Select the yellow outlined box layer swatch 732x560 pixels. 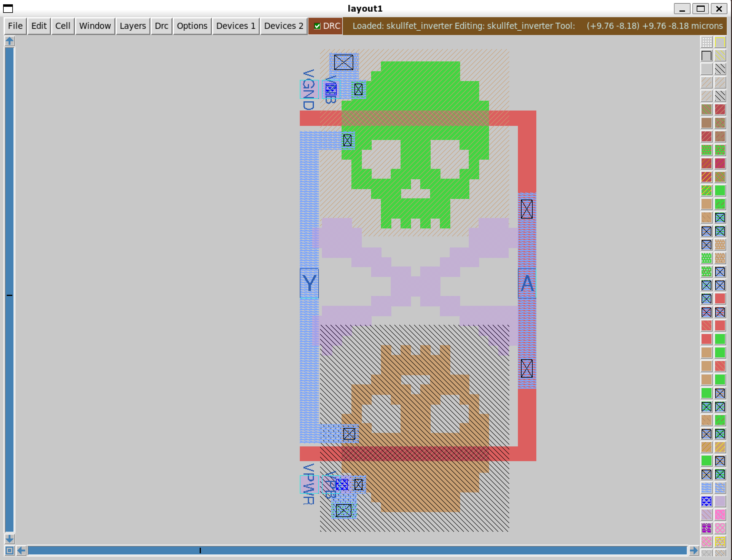(720, 42)
